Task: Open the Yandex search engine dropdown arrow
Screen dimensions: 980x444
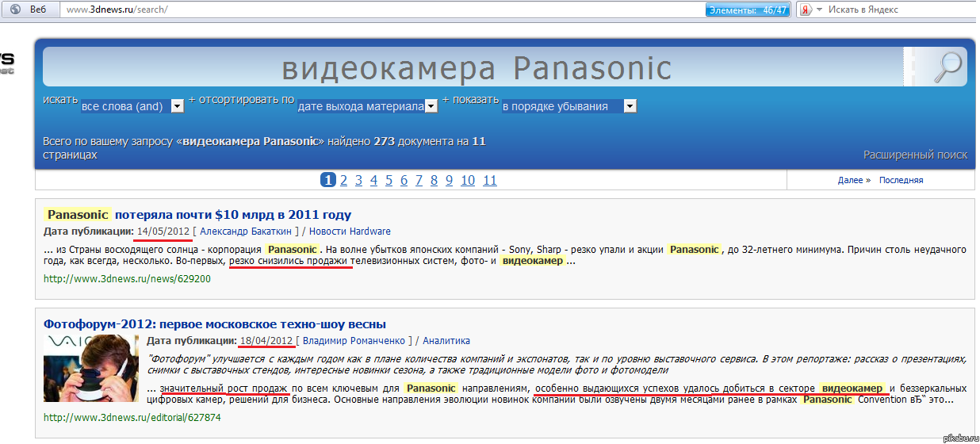Action: point(820,10)
